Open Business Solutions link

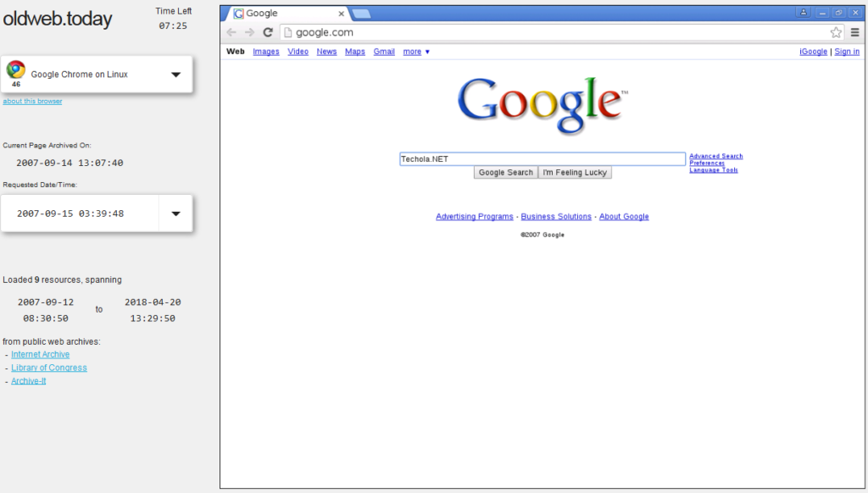tap(556, 216)
